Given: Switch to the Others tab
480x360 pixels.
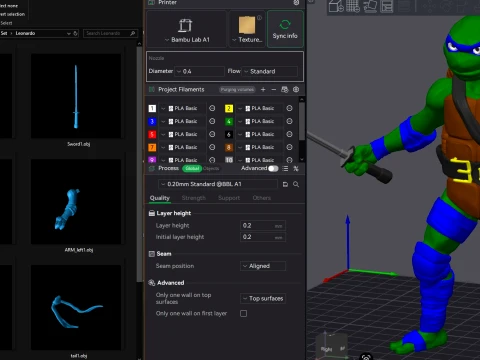Looking at the screenshot, I should click(x=262, y=198).
